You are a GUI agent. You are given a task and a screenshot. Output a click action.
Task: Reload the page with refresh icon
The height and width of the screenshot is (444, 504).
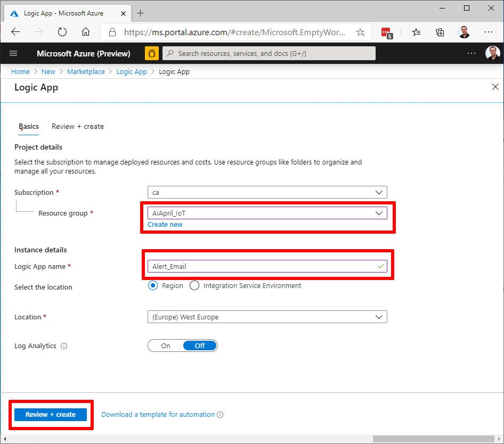[62, 32]
